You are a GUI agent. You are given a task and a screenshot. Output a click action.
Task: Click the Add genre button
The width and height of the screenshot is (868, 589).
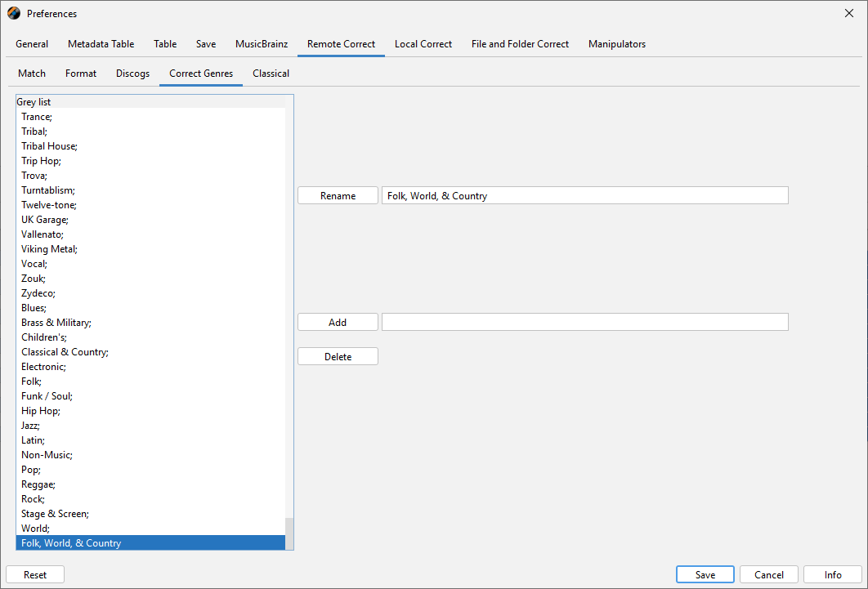click(338, 323)
